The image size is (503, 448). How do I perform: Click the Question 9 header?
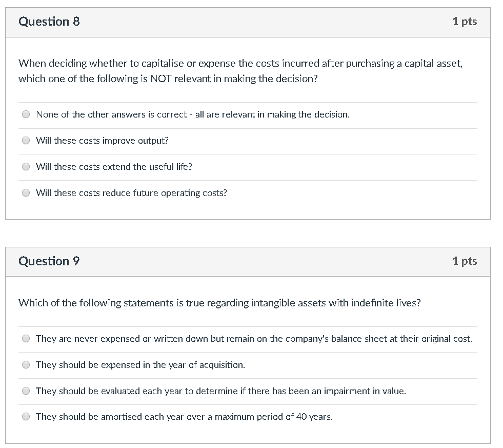coord(49,261)
